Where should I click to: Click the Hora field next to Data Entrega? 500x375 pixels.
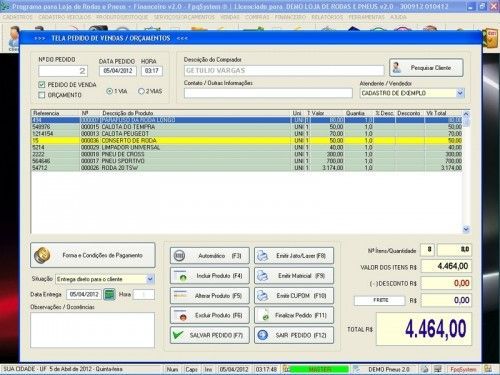click(144, 295)
